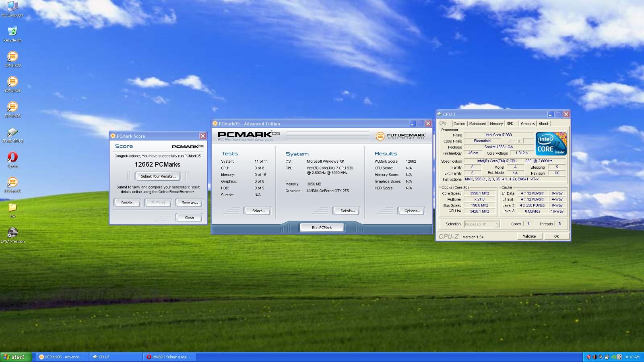Switch to the Memory tab in CPU-Z
The height and width of the screenshot is (362, 644).
pyautogui.click(x=496, y=124)
